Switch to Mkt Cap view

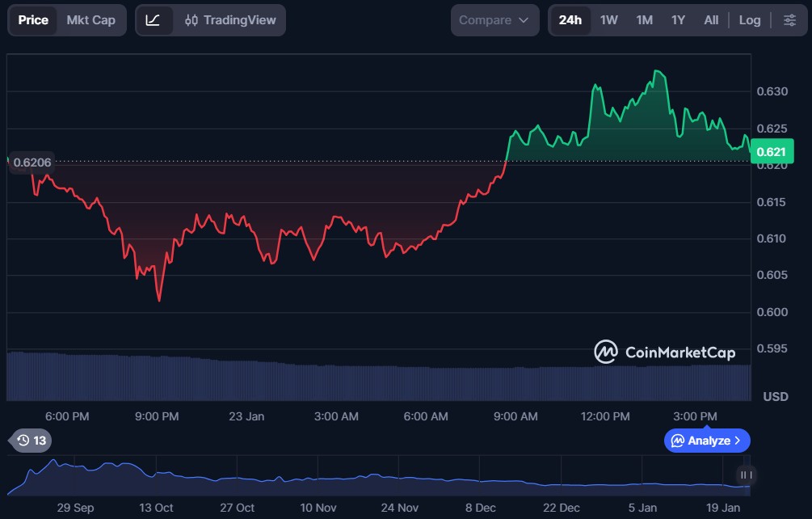click(90, 20)
